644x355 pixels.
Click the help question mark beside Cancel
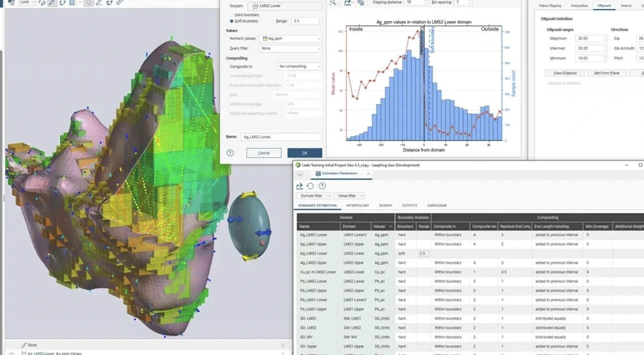click(230, 153)
